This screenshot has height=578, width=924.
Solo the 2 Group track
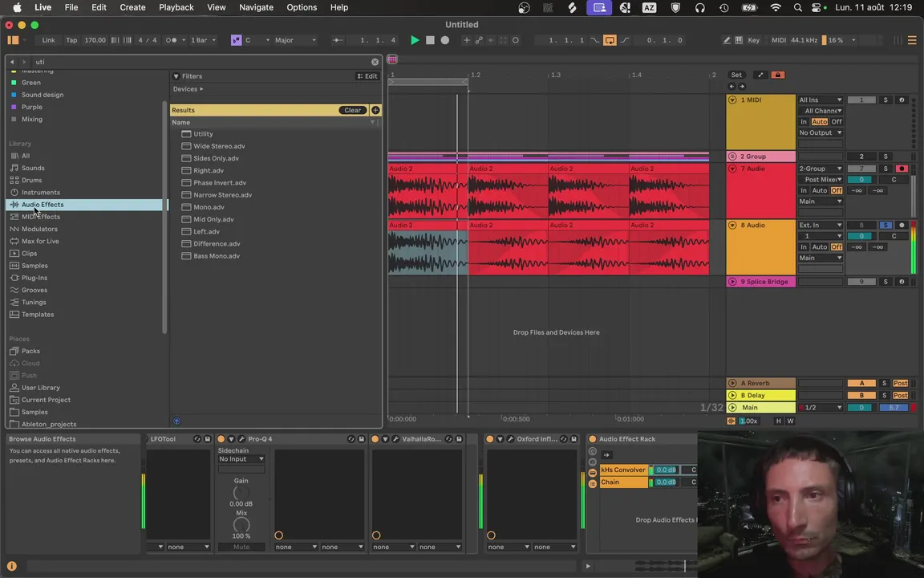point(885,157)
